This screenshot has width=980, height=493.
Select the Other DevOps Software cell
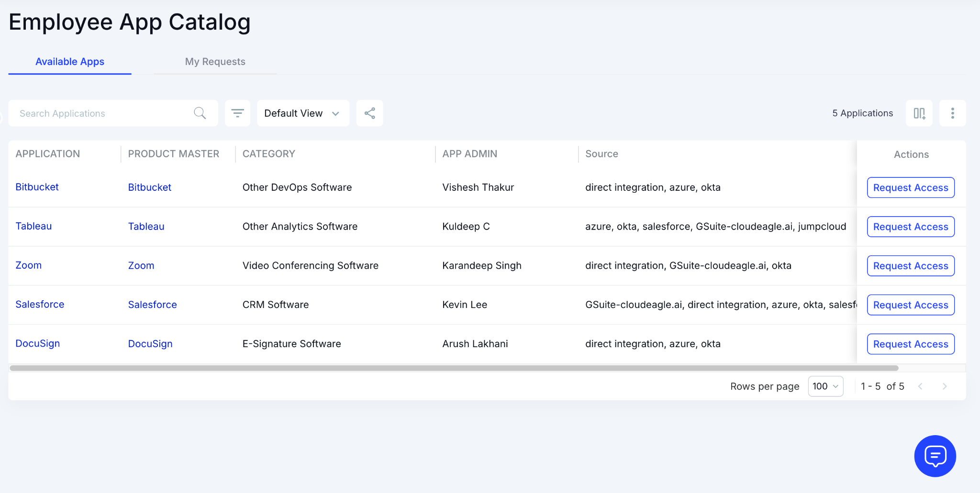297,187
